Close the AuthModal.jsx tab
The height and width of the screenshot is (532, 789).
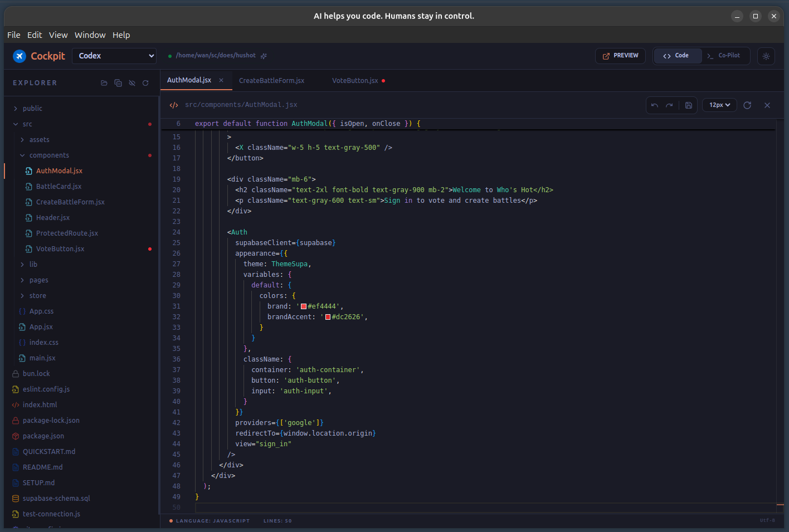(221, 80)
